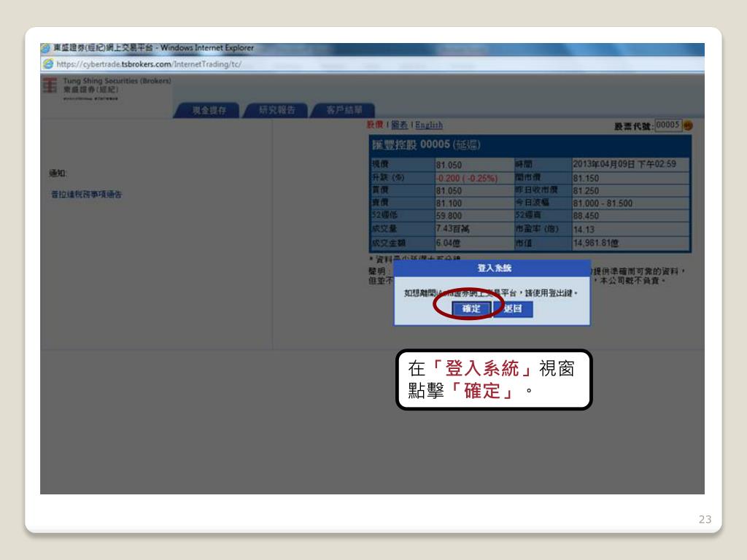
Task: Select the 賣價 value 81.100
Action: click(449, 203)
